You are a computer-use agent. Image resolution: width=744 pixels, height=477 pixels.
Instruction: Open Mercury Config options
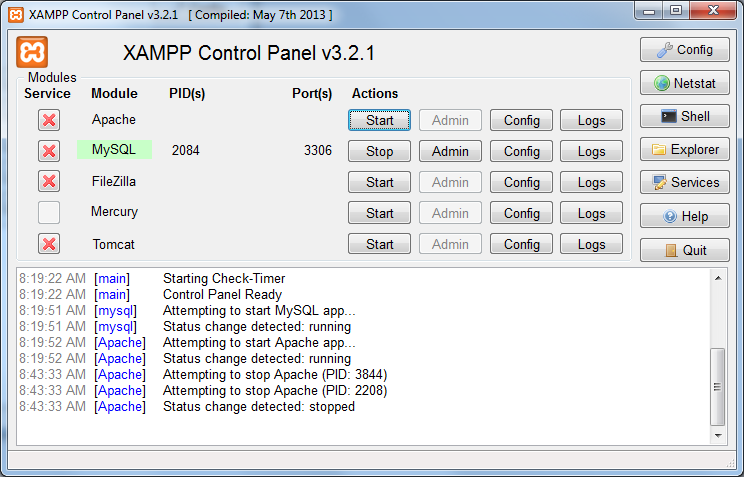tap(521, 213)
